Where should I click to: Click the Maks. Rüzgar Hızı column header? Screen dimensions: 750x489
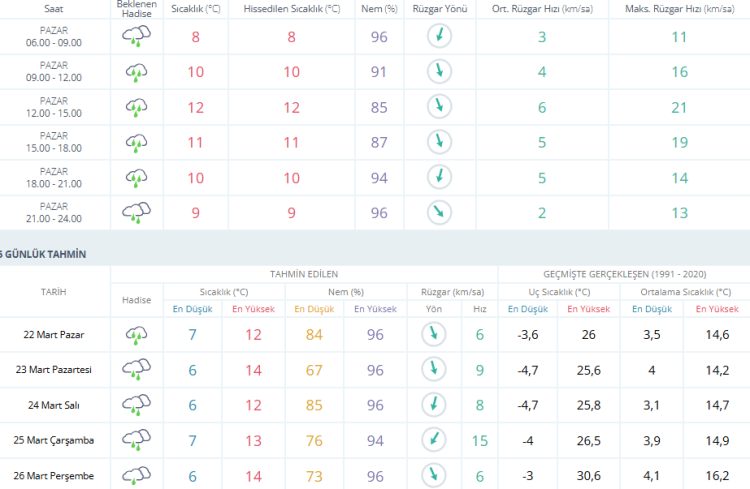(x=678, y=8)
